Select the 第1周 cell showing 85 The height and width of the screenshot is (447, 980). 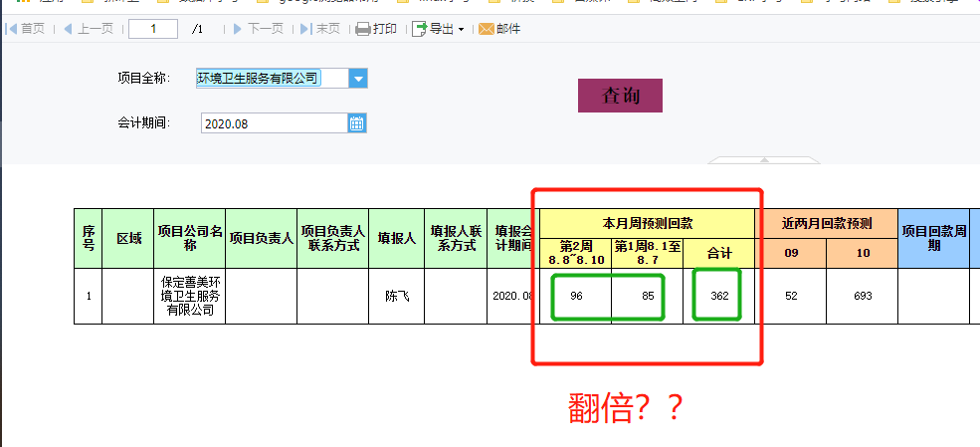[x=648, y=297]
